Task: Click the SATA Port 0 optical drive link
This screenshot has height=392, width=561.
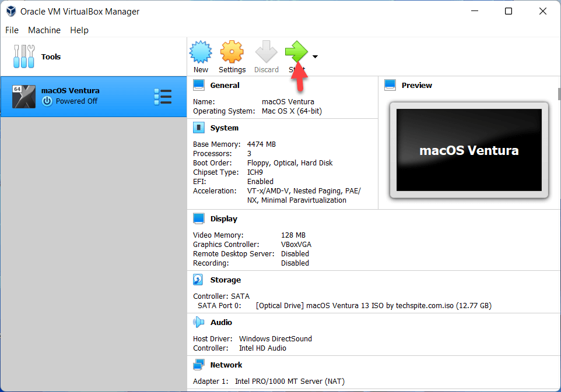Action: coord(373,305)
